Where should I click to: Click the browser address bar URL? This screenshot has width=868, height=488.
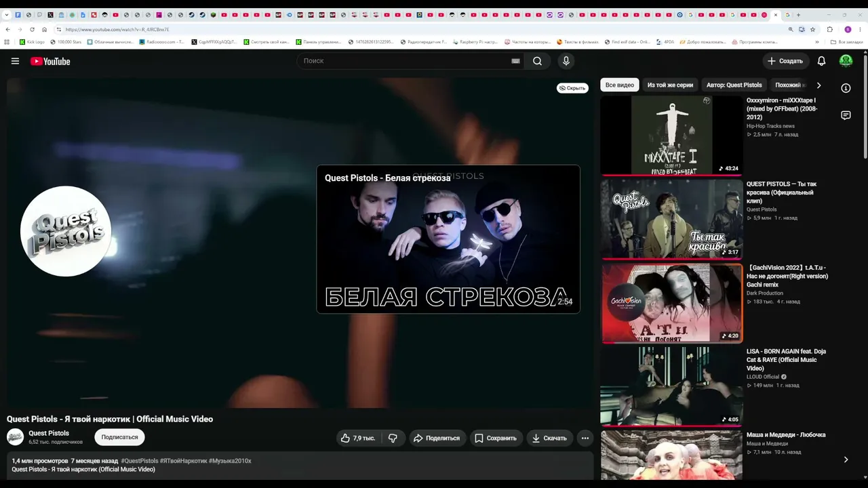(x=117, y=29)
